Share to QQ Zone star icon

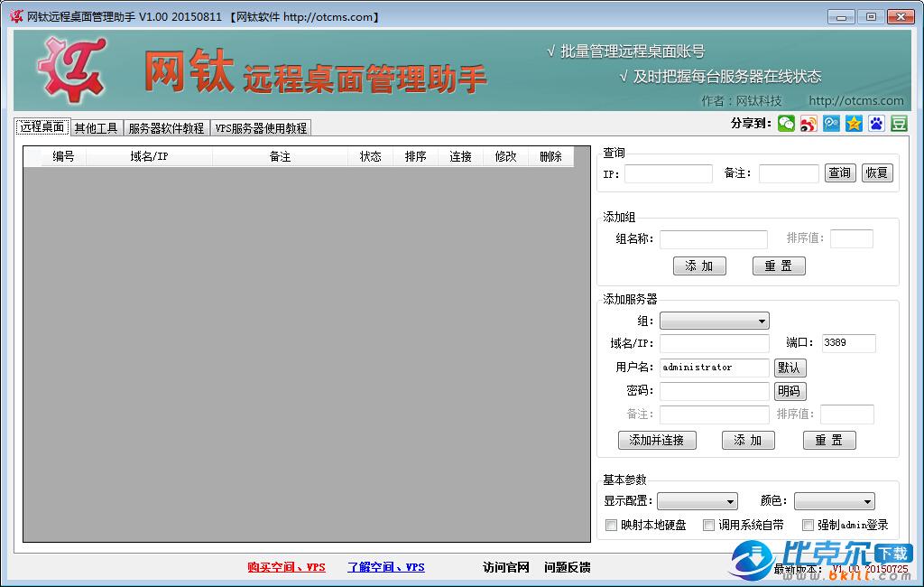[854, 124]
